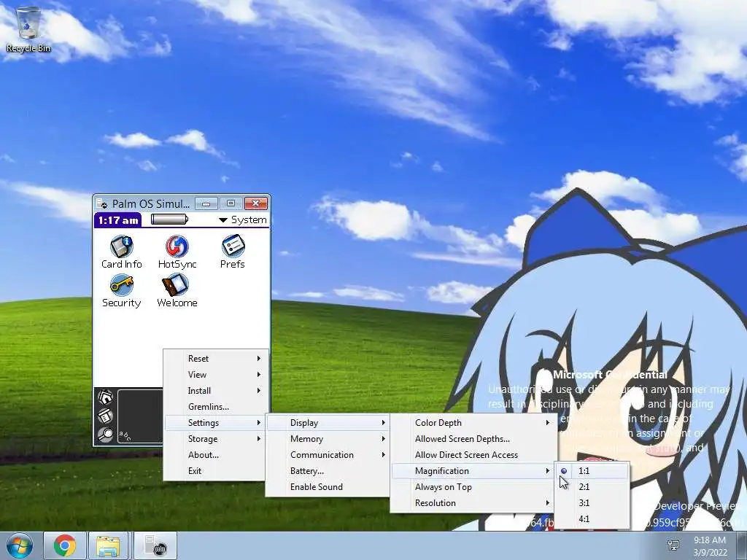Click the battery indicator in Palm status bar

click(x=169, y=219)
